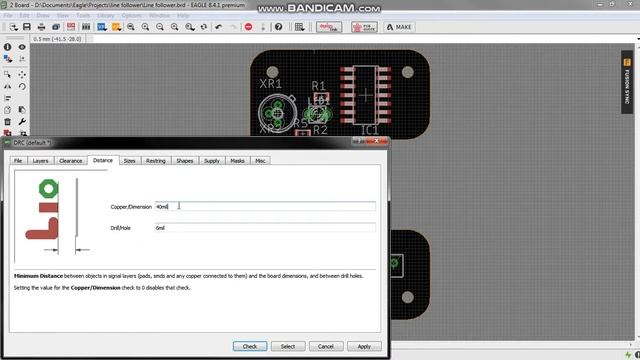Open the Library menu
Image resolution: width=640 pixels, height=360 pixels.
tap(105, 16)
